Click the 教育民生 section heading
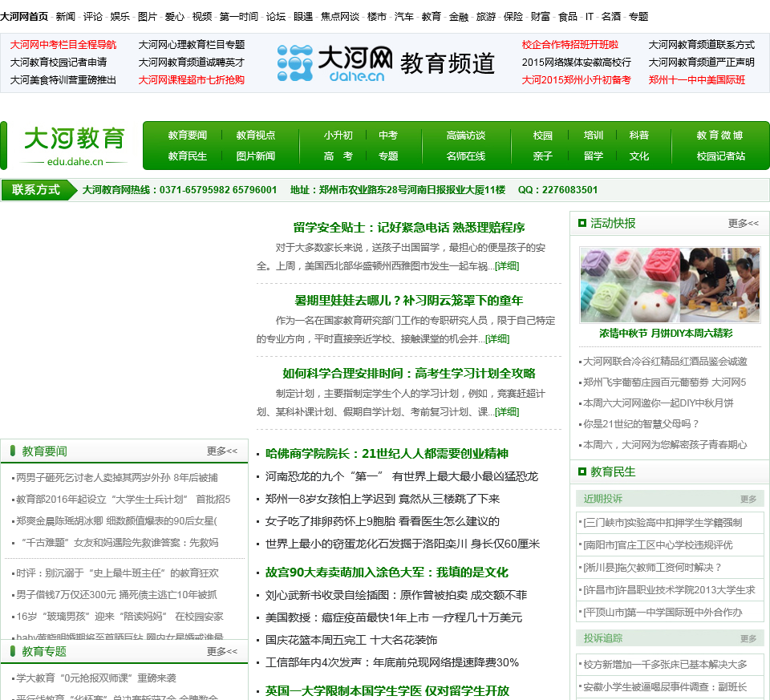 click(613, 472)
